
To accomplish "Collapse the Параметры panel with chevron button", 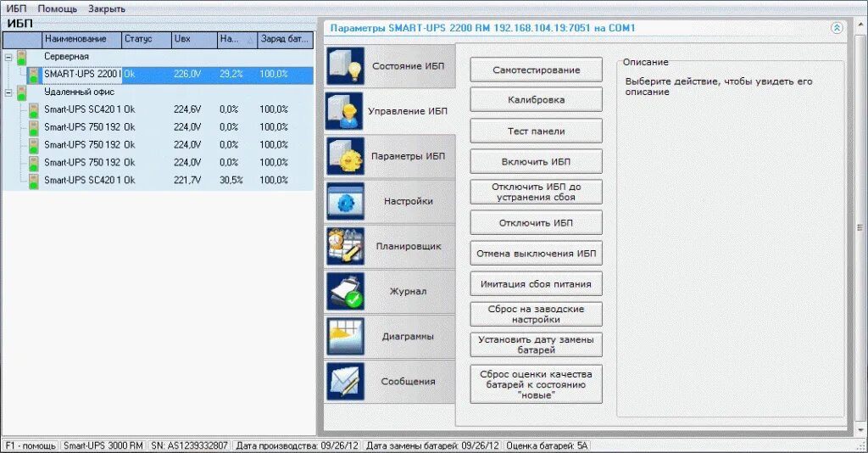I will click(x=837, y=28).
